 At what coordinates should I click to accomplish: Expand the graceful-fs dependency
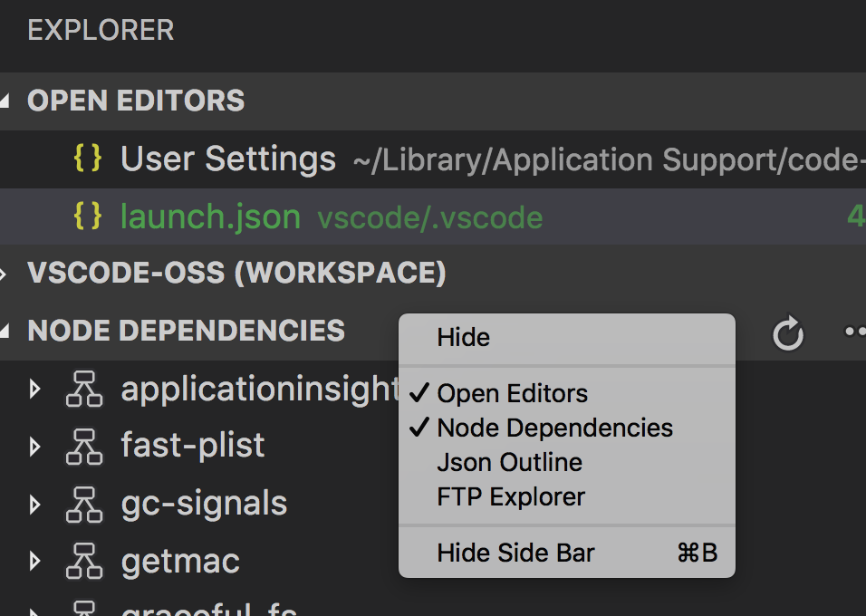[x=34, y=610]
